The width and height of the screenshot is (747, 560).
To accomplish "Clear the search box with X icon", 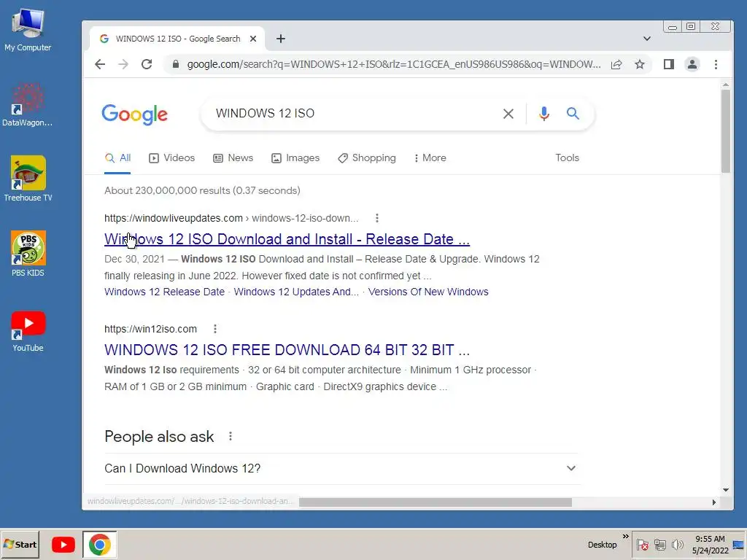I will [508, 113].
